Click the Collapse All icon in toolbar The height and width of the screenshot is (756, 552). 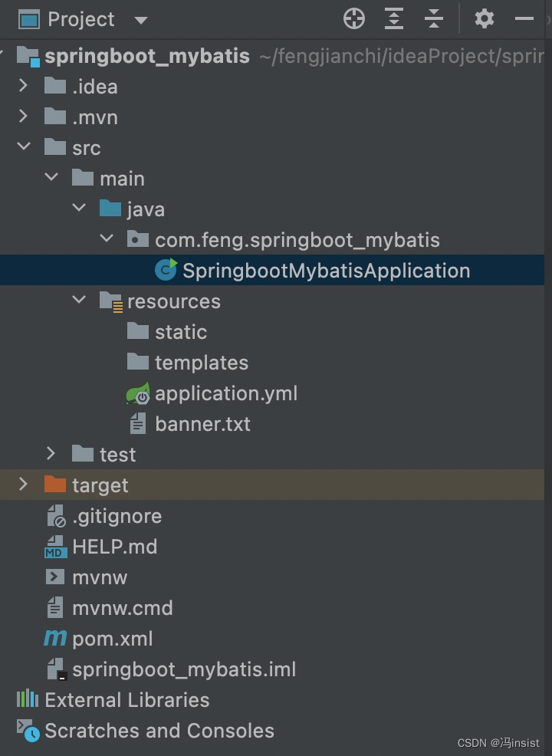click(x=434, y=18)
